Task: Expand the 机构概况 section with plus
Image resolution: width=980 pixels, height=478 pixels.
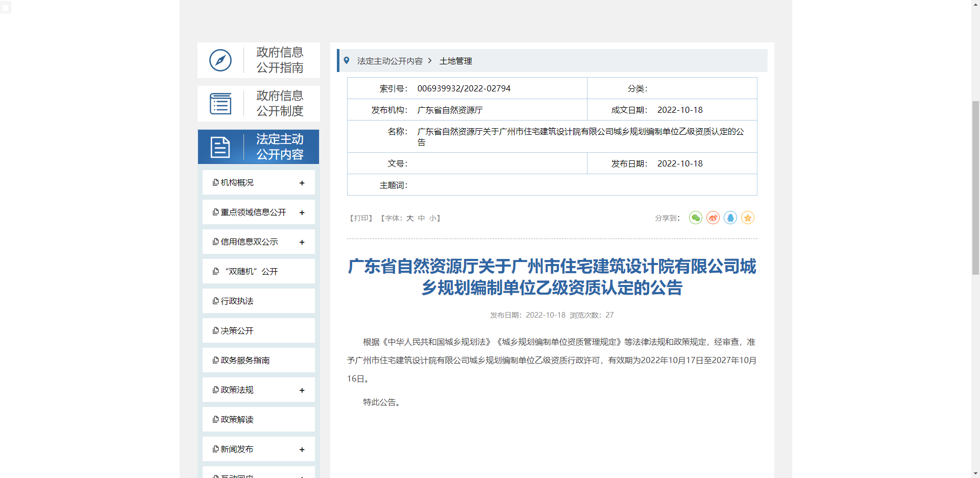Action: tap(302, 183)
